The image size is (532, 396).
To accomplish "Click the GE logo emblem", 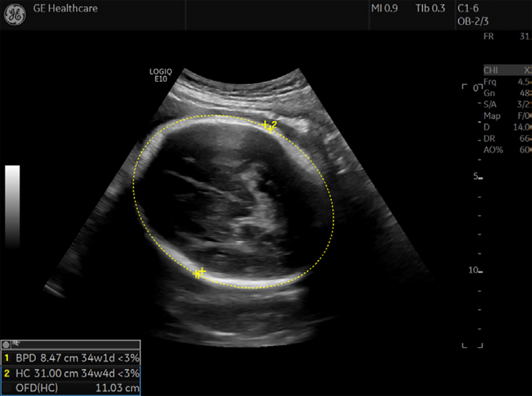I will [14, 15].
